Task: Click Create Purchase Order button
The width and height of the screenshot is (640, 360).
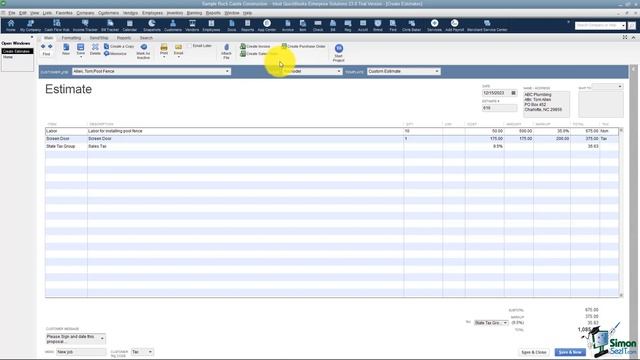Action: (304, 47)
